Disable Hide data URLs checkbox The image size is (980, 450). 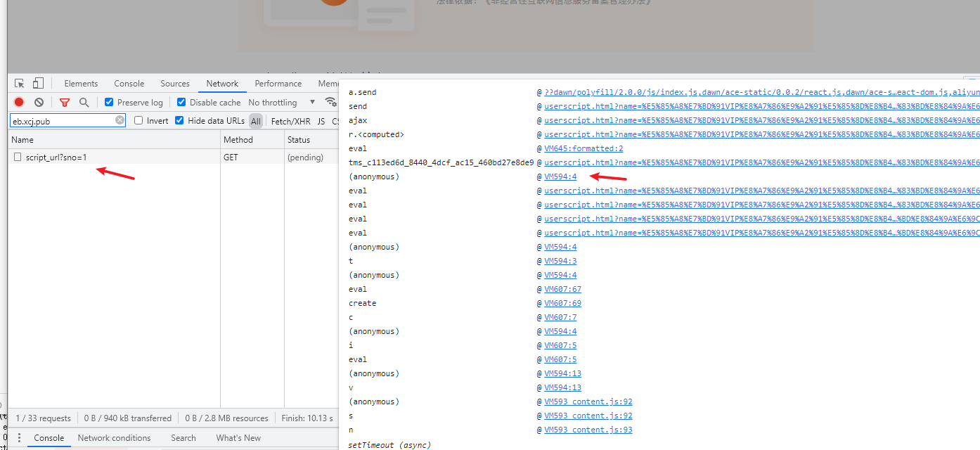tap(179, 120)
